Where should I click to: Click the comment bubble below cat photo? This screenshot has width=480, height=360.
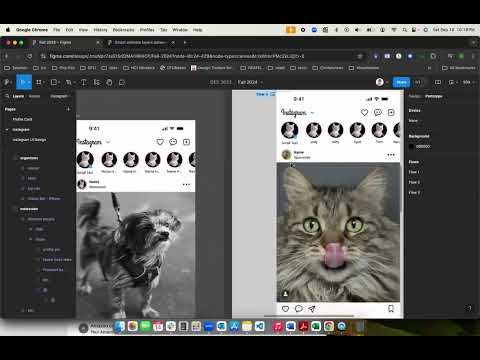tap(299, 309)
